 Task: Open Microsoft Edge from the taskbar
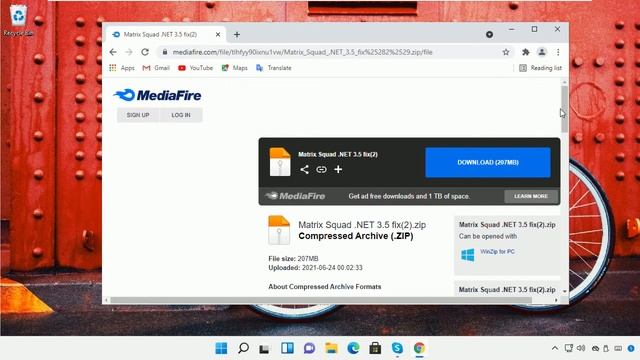(353, 348)
